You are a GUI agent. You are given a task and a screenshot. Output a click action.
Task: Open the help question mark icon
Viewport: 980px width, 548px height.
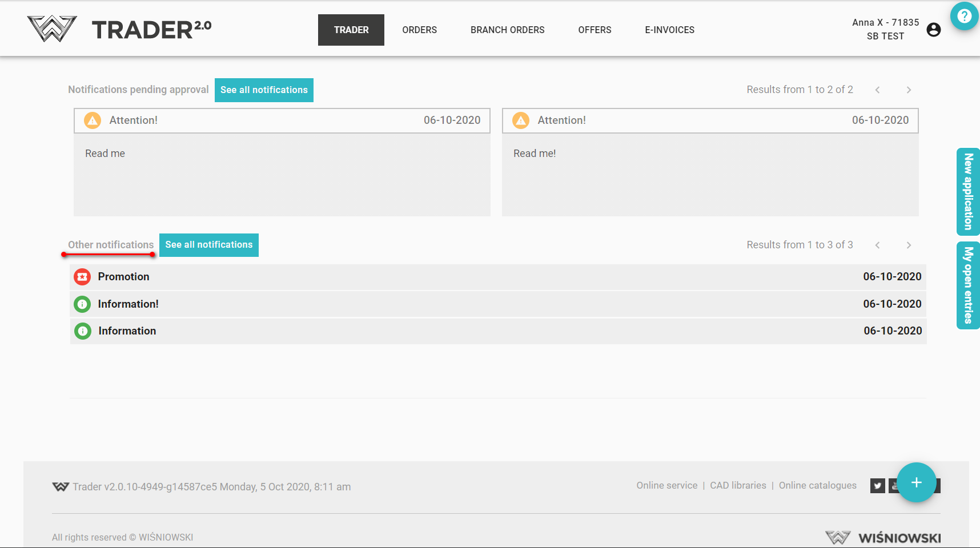[x=964, y=16]
